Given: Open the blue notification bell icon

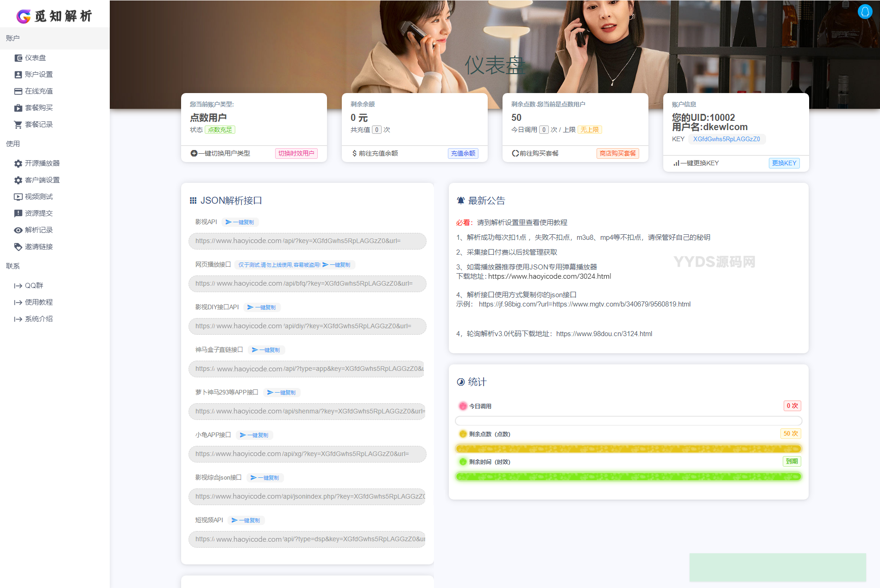Looking at the screenshot, I should coord(865,11).
